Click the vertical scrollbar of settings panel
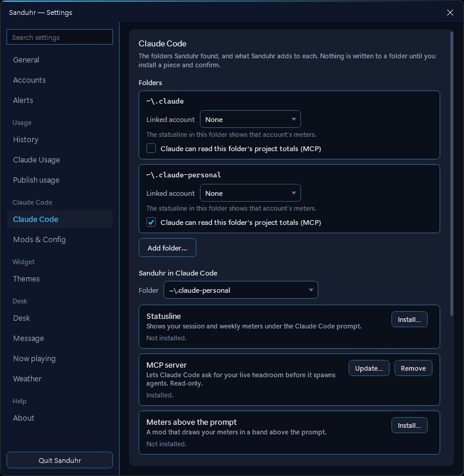The image size is (464, 476). [x=452, y=174]
